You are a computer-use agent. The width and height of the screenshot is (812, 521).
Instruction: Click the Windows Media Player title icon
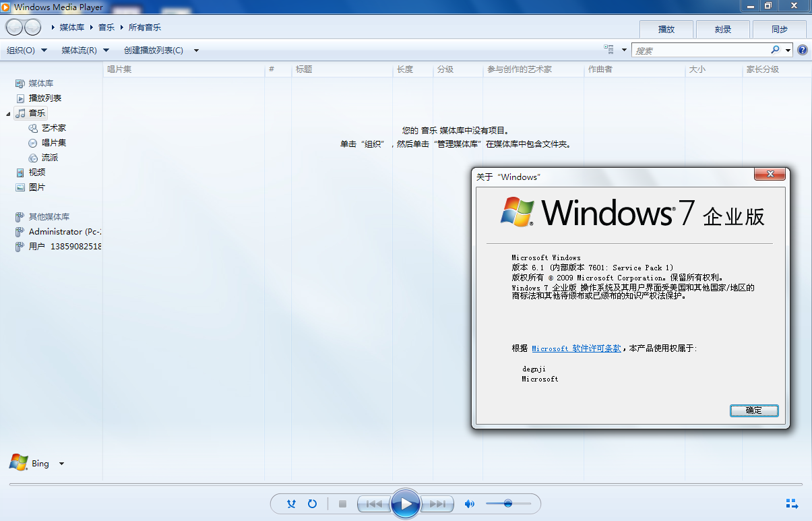pyautogui.click(x=6, y=7)
